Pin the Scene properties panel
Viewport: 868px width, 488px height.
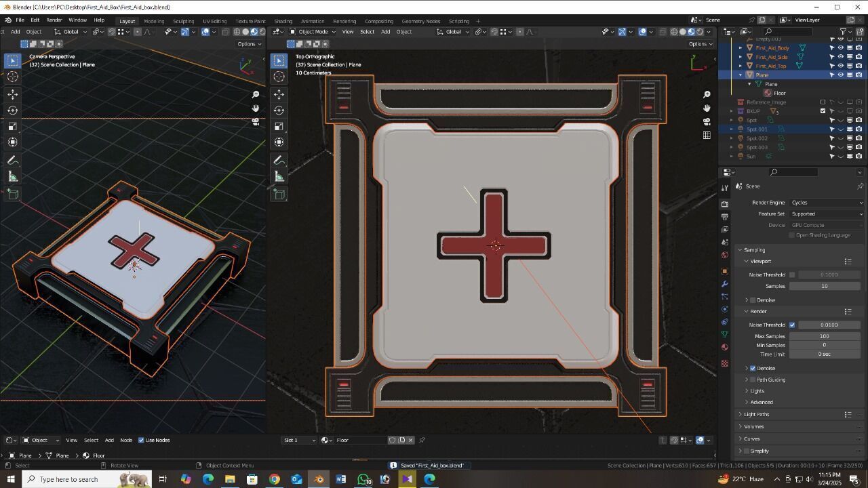point(860,186)
